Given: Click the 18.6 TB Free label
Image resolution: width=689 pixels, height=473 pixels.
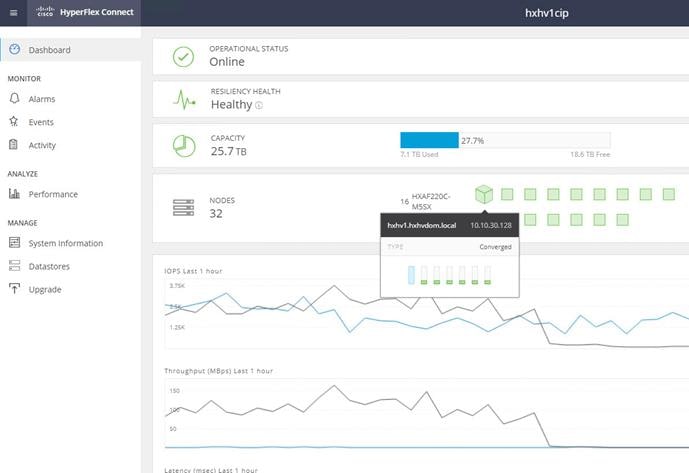Looking at the screenshot, I should pos(590,154).
